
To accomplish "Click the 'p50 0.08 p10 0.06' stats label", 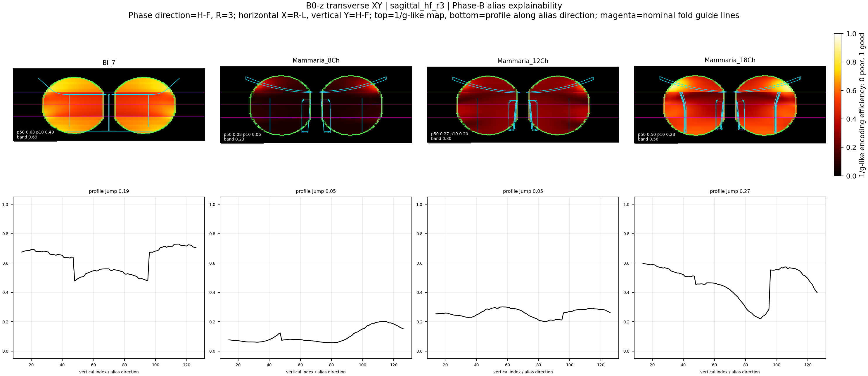I will pos(242,134).
